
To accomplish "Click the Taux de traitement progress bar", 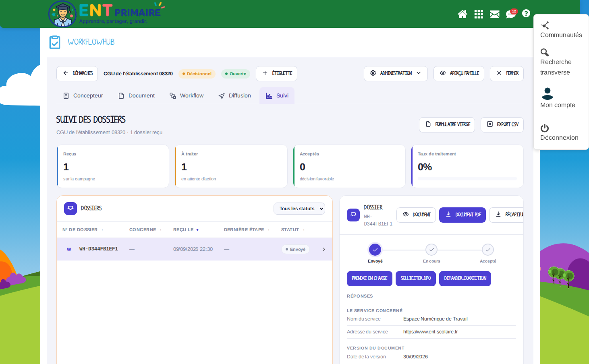I will coord(467,178).
